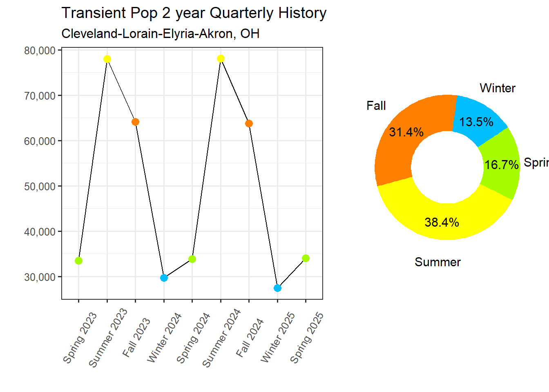Select the chart title Transient Pop text
The height and width of the screenshot is (392, 549).
point(194,13)
